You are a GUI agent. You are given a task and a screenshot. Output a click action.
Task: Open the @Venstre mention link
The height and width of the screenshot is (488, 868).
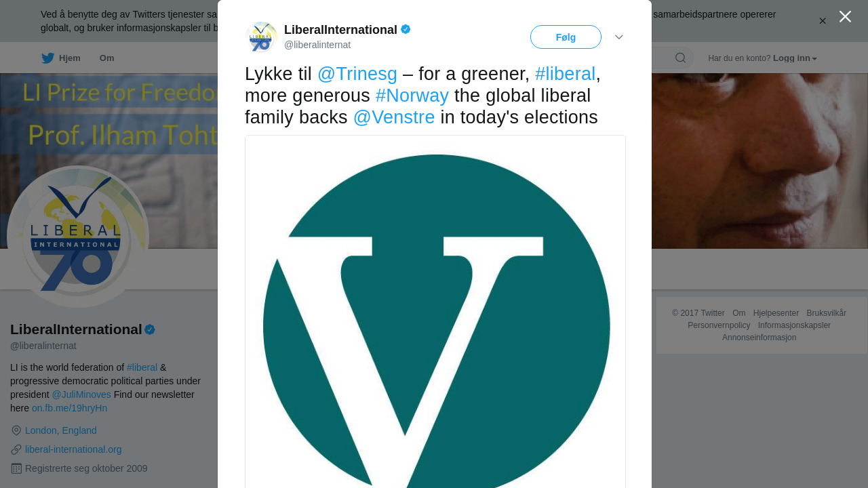click(394, 117)
